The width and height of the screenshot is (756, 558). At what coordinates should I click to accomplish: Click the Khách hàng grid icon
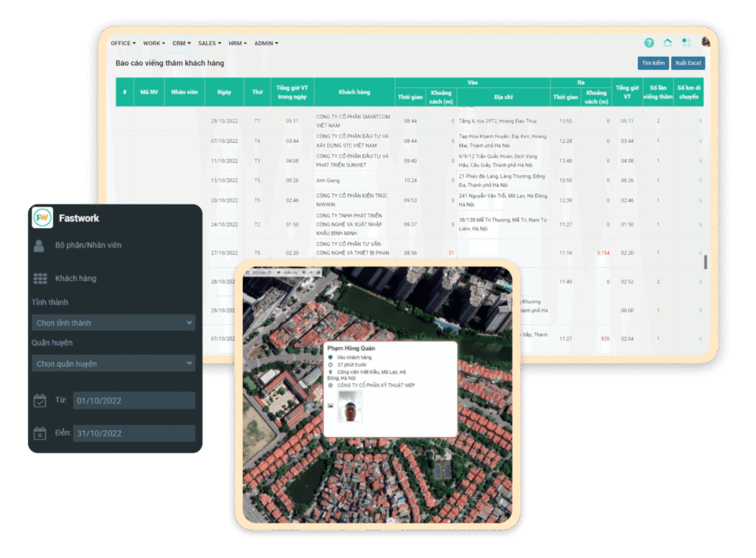[40, 278]
